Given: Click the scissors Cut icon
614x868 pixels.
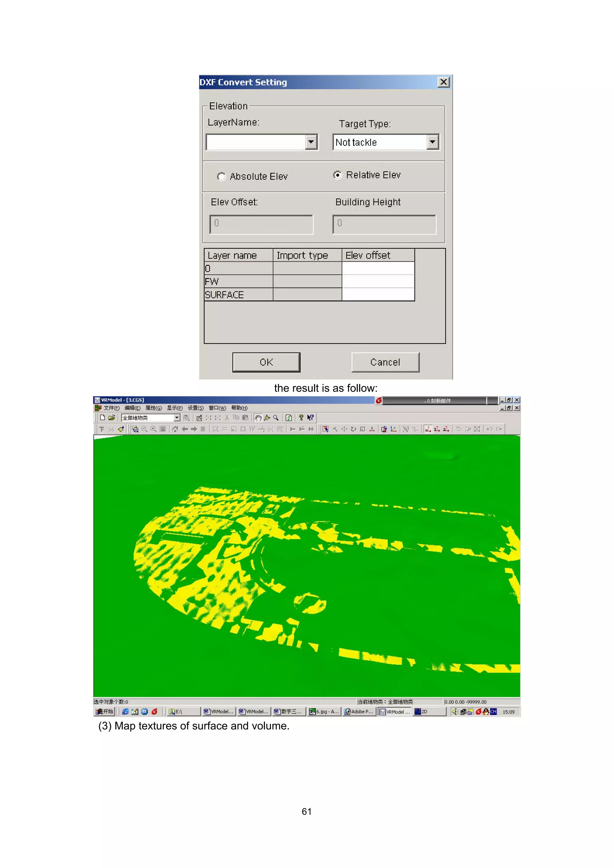Looking at the screenshot, I should [x=227, y=418].
